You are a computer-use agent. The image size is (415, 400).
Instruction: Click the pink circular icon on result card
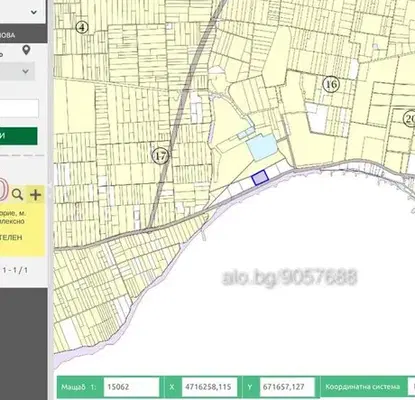pos(4,190)
